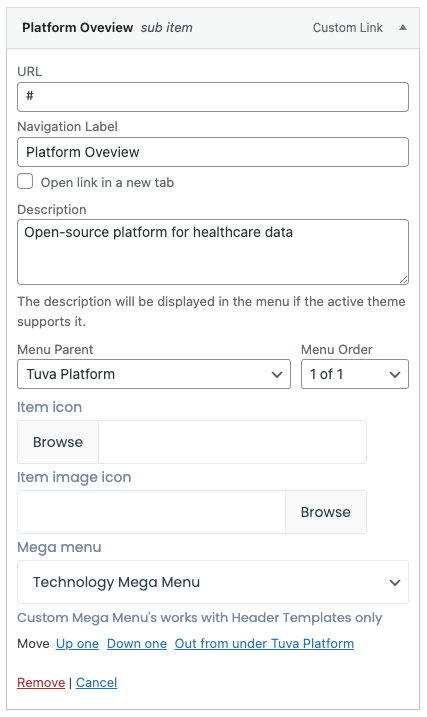Click the Item image icon field
The width and height of the screenshot is (427, 717).
point(151,512)
